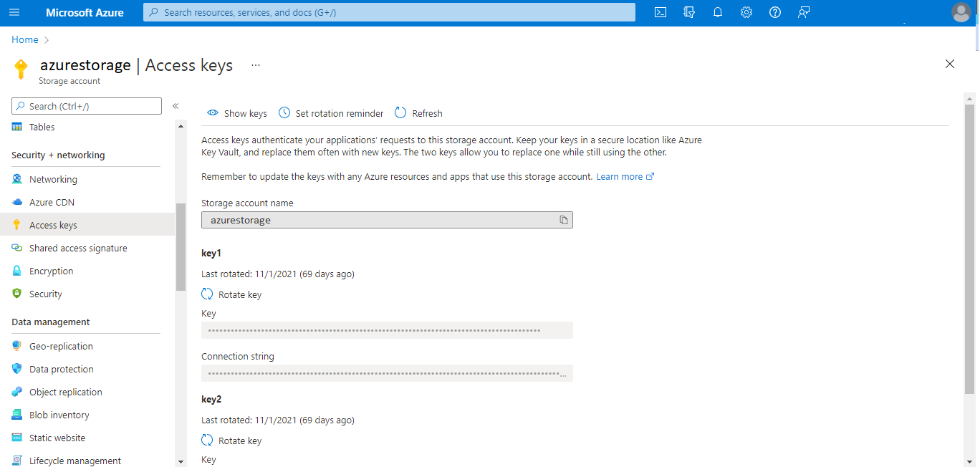Click the Home breadcrumb link
Viewport: 980px width, 467px height.
pos(24,39)
